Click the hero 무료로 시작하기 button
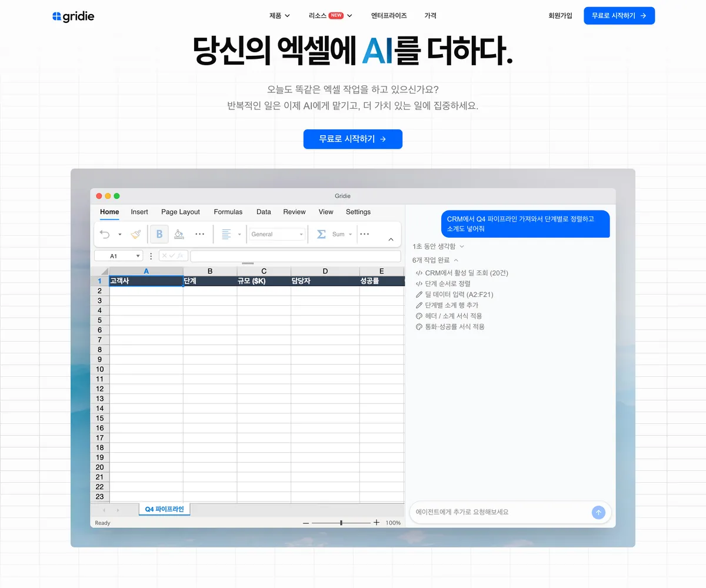This screenshot has height=588, width=706. pos(352,139)
